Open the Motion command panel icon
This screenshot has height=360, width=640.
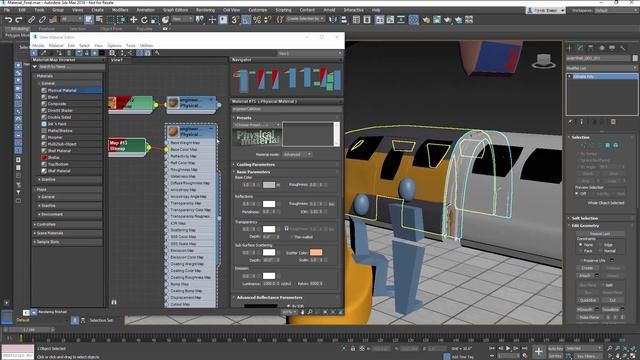[602, 48]
